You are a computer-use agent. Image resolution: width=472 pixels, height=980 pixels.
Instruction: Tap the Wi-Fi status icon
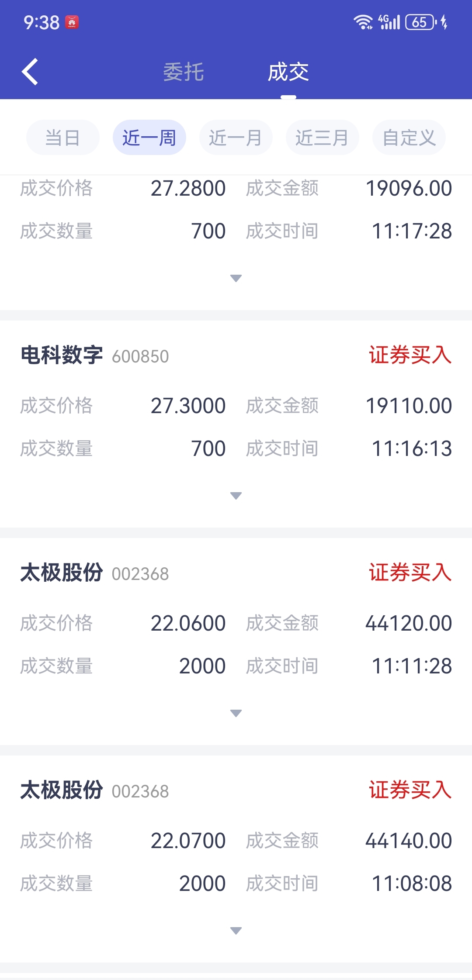pyautogui.click(x=363, y=22)
